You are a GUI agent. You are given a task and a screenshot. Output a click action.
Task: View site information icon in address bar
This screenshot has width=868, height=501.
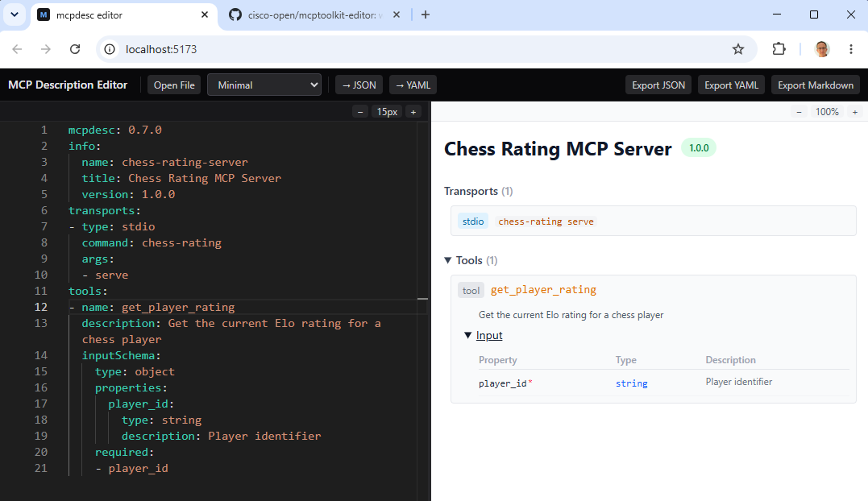[x=110, y=49]
